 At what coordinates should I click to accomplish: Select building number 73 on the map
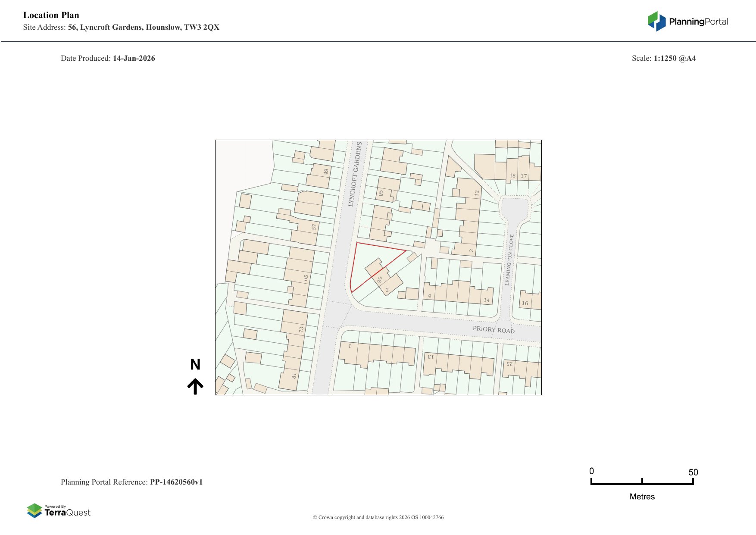pyautogui.click(x=301, y=329)
